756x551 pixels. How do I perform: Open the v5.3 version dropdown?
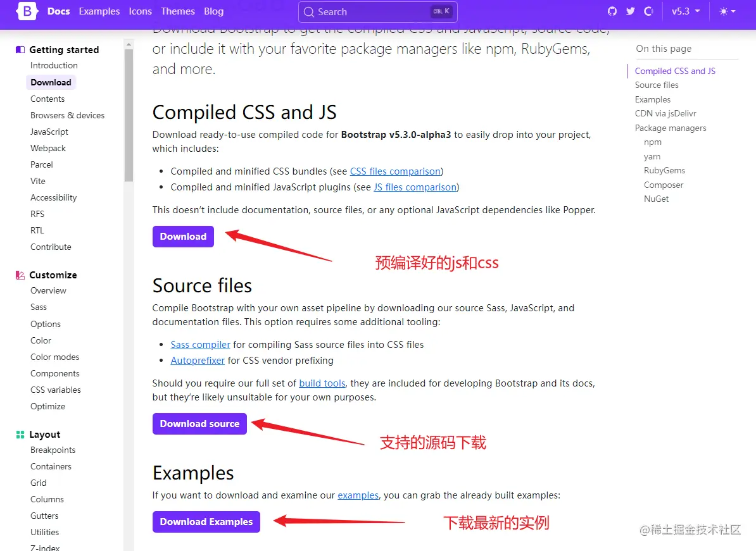coord(685,11)
